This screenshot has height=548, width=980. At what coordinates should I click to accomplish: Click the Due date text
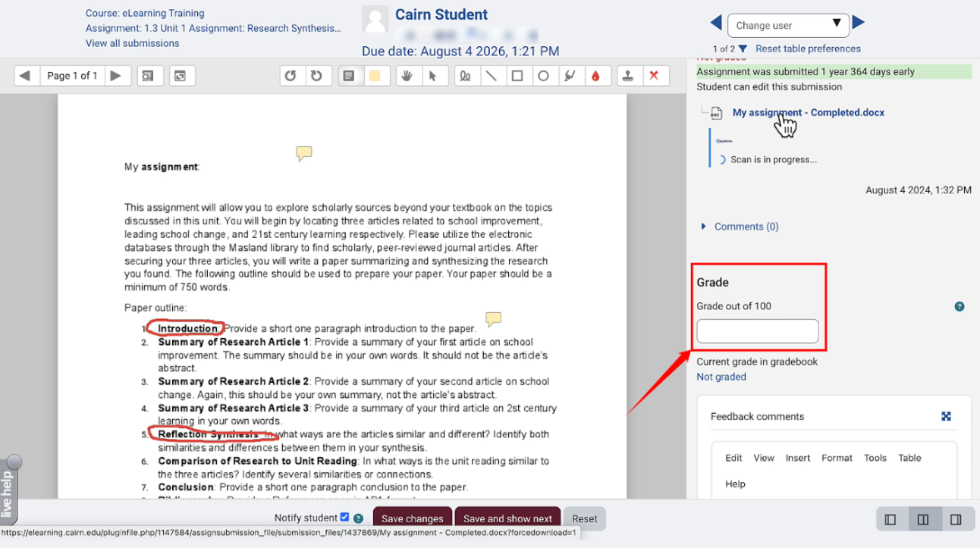(460, 51)
